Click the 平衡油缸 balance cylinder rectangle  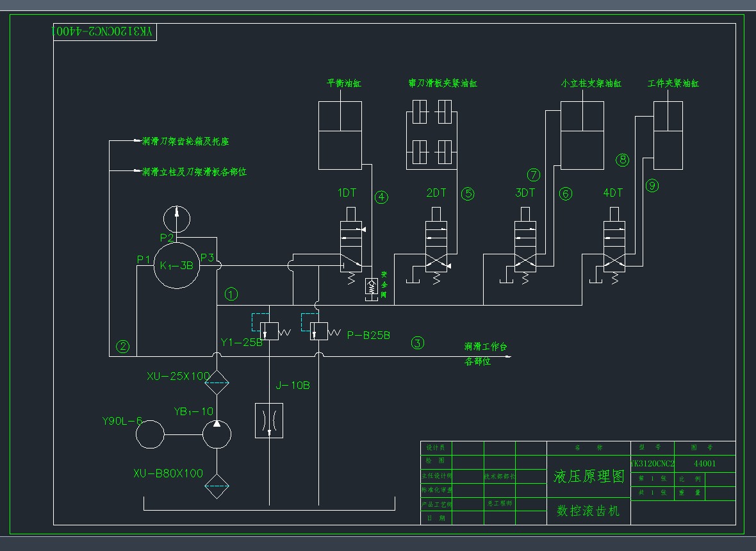(340, 135)
